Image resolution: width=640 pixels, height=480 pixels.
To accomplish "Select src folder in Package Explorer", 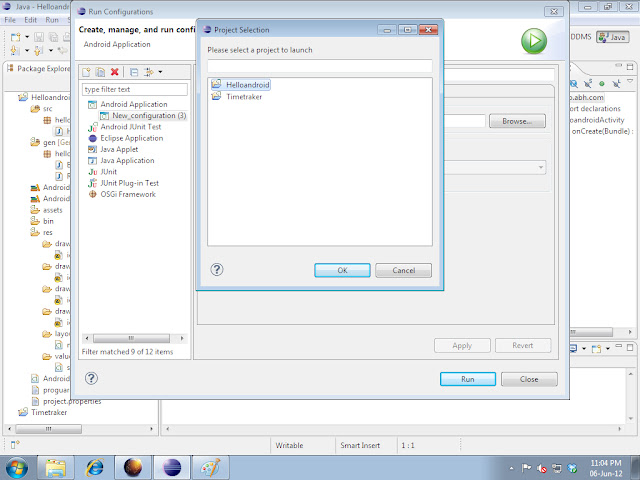I will (x=42, y=109).
